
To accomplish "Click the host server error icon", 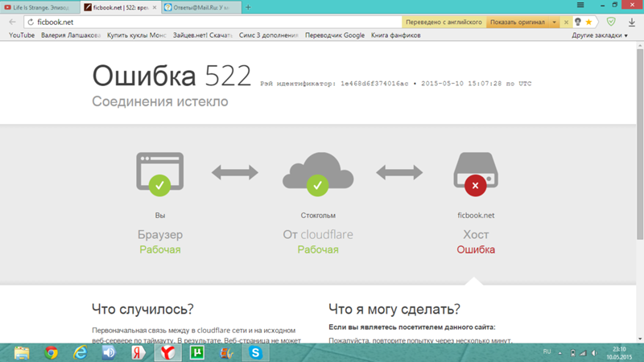I will tap(476, 174).
